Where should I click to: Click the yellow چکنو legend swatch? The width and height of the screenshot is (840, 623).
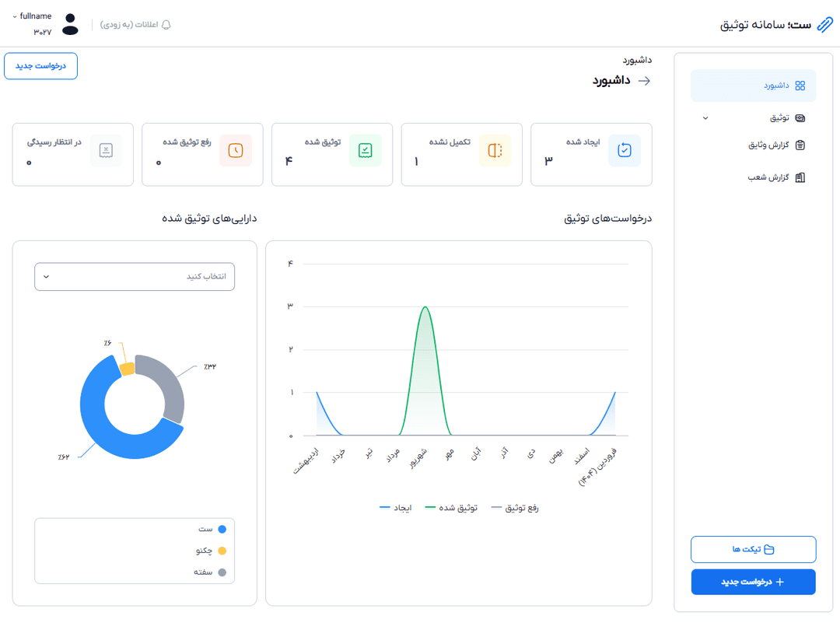click(222, 551)
